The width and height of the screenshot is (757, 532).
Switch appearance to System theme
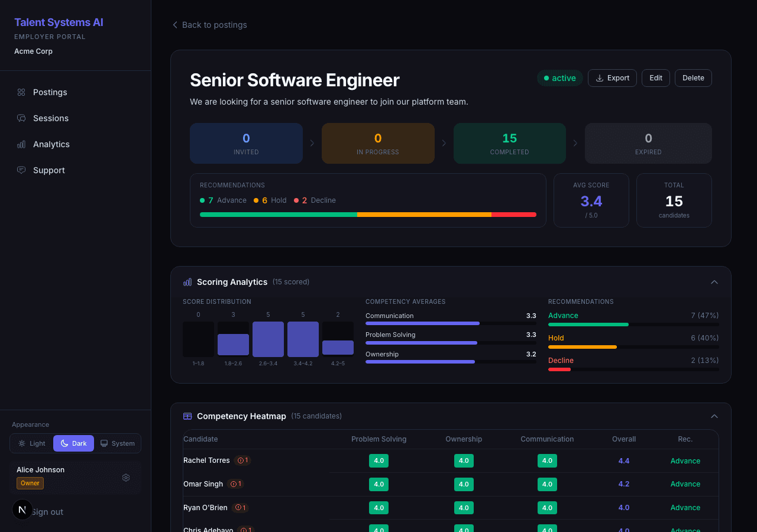click(x=117, y=443)
